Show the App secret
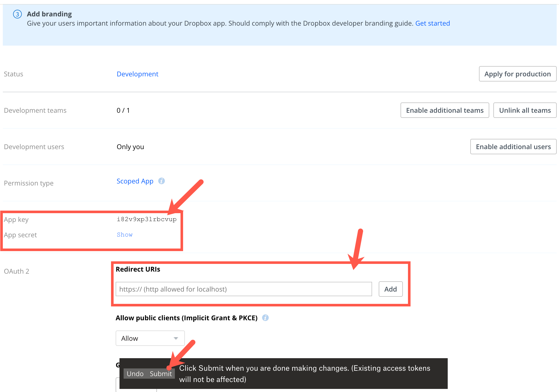Image resolution: width=559 pixels, height=392 pixels. [125, 235]
